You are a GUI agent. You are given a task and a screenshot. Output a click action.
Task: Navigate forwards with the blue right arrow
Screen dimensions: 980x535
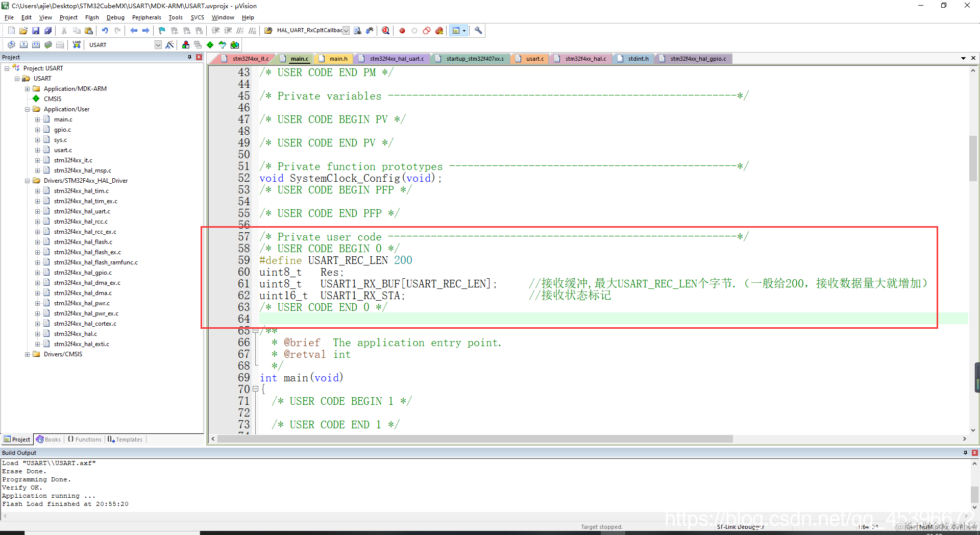[x=146, y=31]
